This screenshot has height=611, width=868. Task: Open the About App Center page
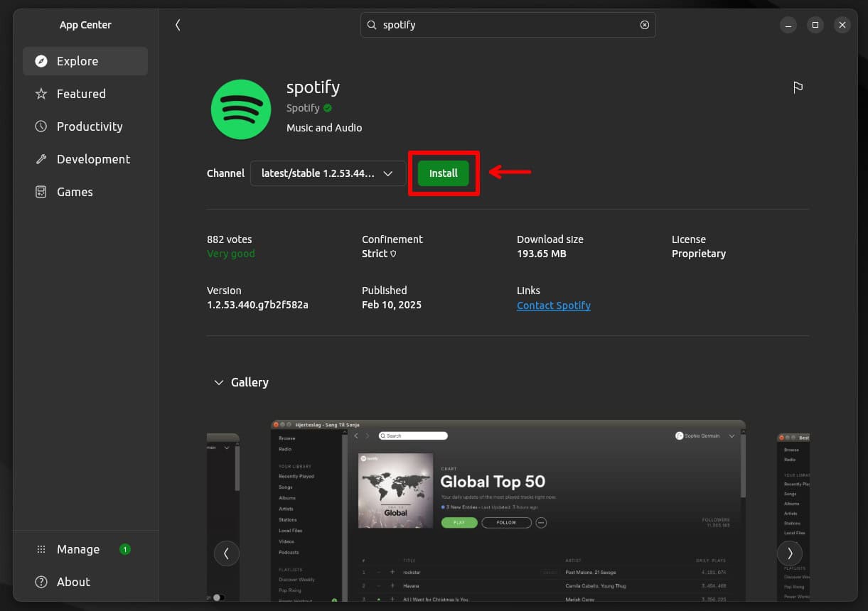[x=73, y=582]
